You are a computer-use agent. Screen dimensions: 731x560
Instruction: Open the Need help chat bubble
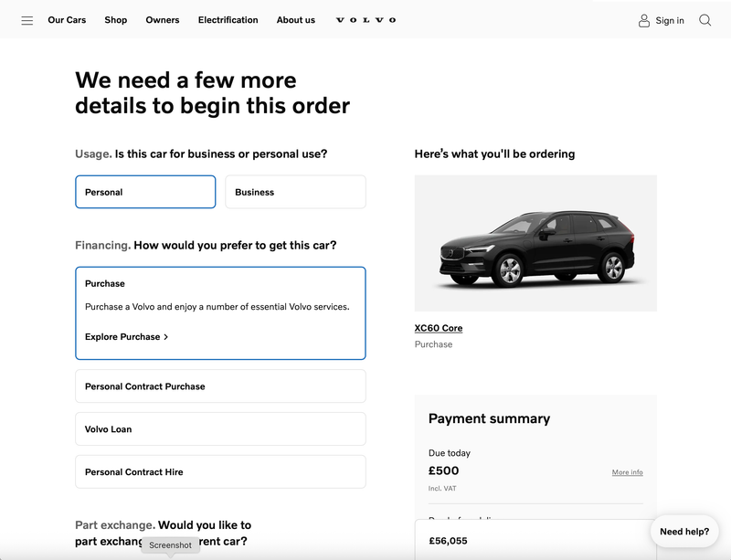684,531
